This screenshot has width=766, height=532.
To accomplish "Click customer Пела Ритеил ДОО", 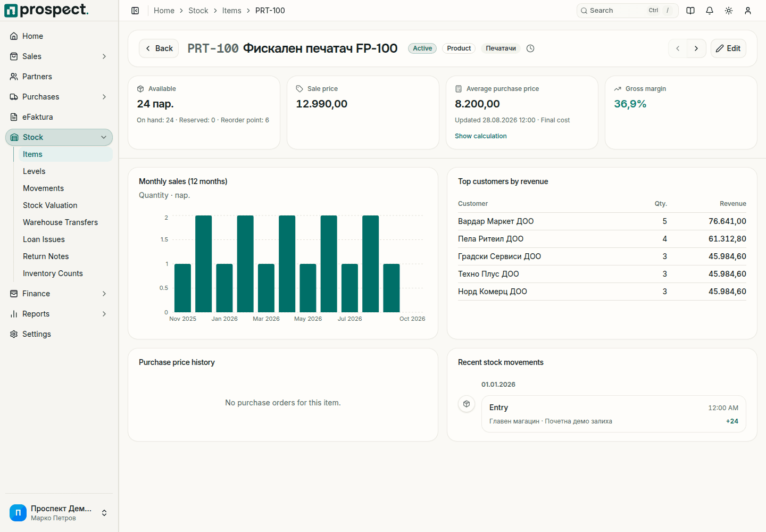I will (x=490, y=239).
